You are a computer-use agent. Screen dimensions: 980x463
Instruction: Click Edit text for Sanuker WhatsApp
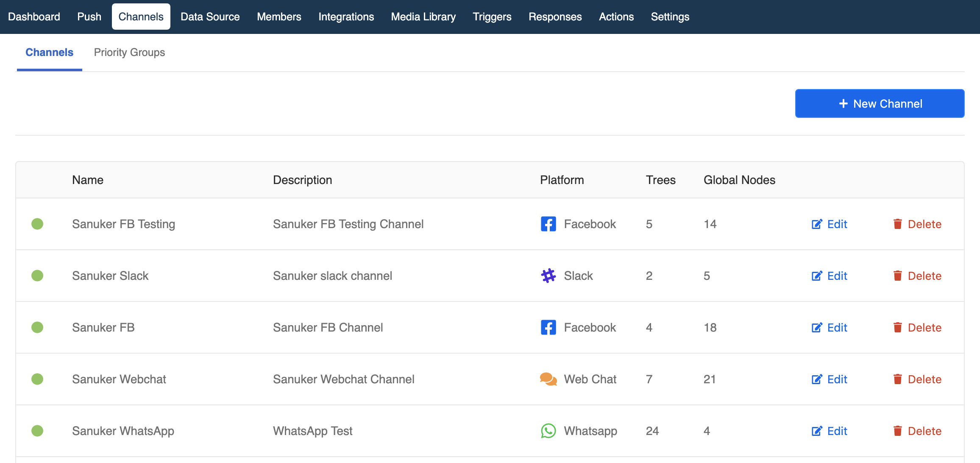(837, 431)
